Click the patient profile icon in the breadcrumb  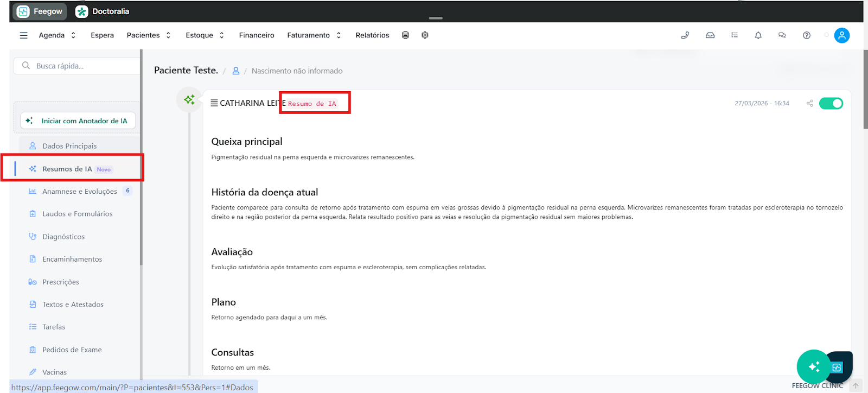click(236, 71)
